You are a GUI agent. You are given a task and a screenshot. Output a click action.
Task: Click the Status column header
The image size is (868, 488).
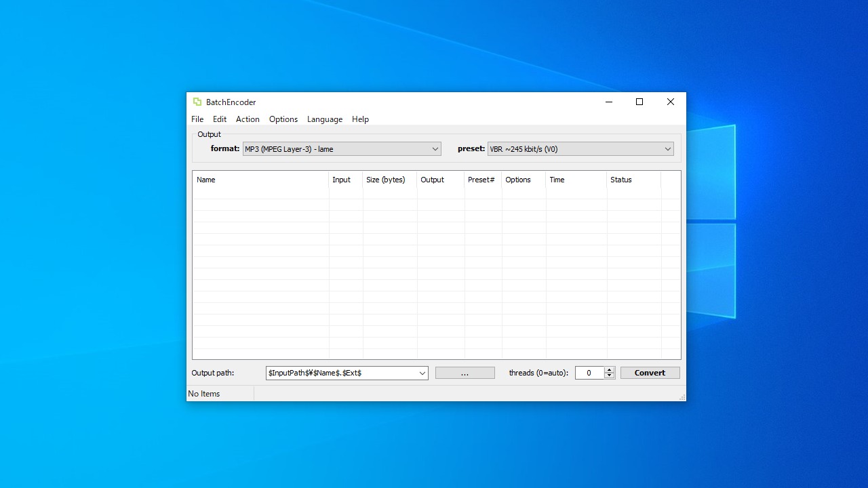coord(634,180)
